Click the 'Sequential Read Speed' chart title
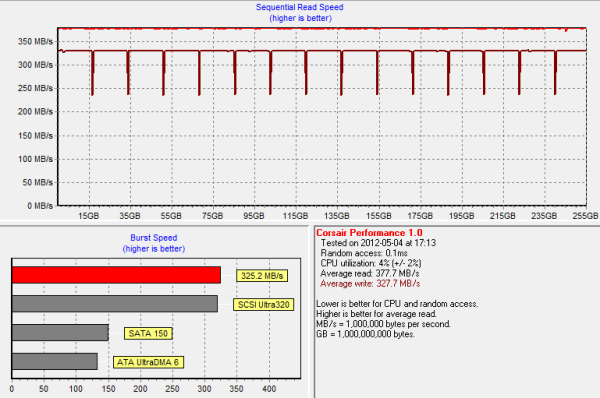Viewport: 600px width, 398px height. [x=300, y=7]
